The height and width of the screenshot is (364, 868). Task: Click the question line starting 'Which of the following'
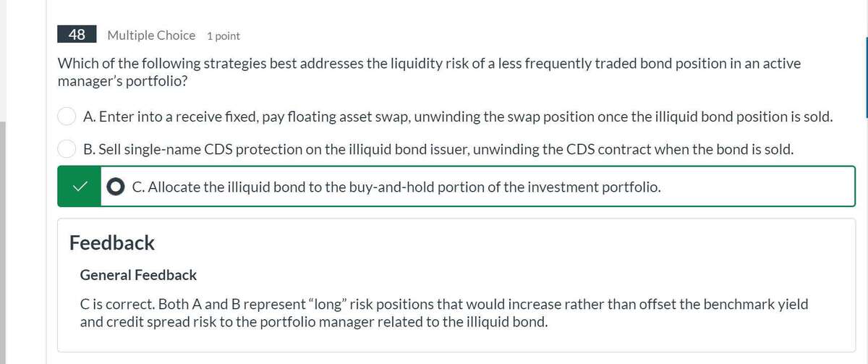(x=429, y=63)
